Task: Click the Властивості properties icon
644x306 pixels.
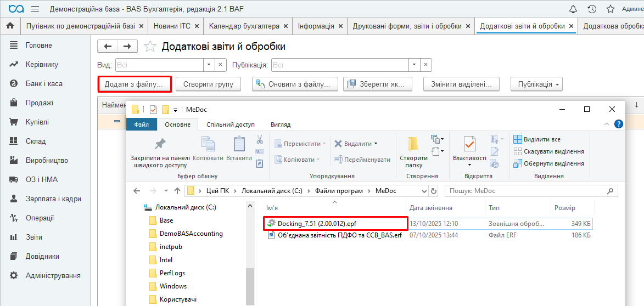Action: [x=469, y=144]
